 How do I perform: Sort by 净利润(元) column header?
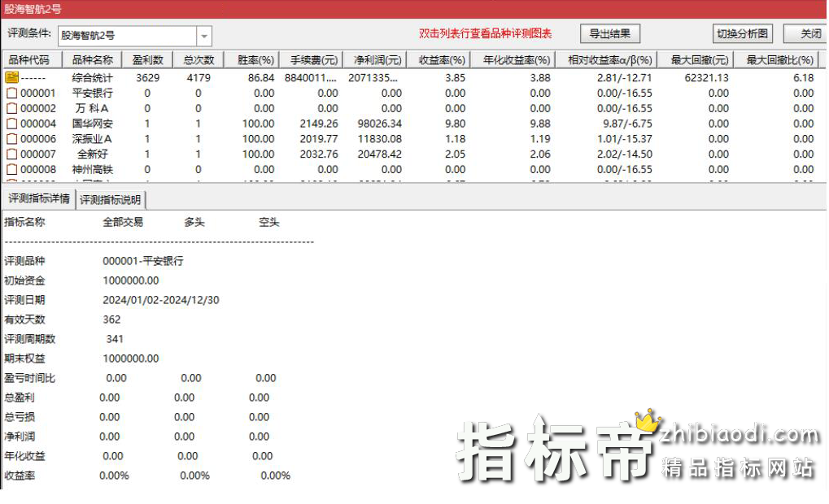375,59
